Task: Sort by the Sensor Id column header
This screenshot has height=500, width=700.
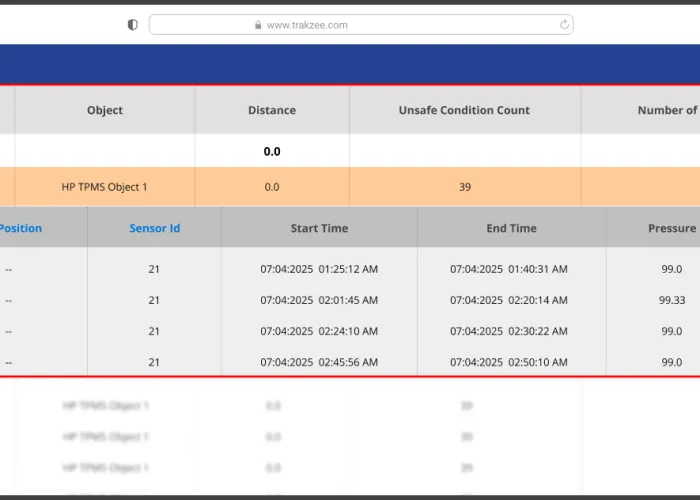Action: [x=154, y=228]
